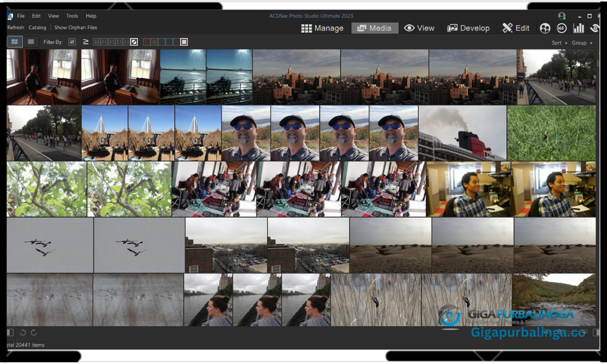This screenshot has height=364, width=607.
Task: Open the Sort dropdown
Action: click(x=559, y=43)
